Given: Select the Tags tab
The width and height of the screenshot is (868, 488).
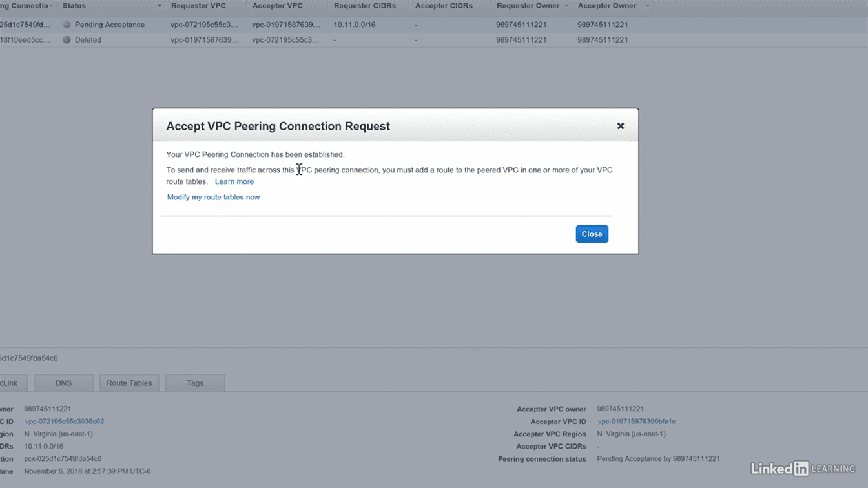Looking at the screenshot, I should click(194, 383).
